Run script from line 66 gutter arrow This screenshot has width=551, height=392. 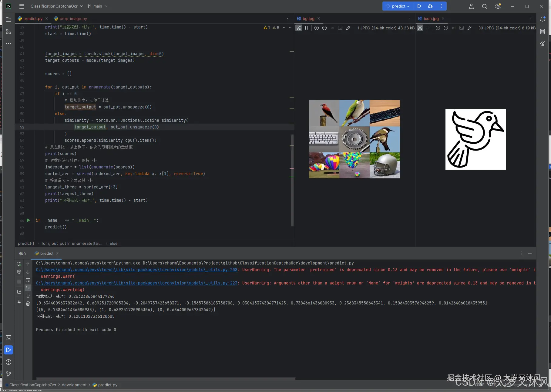[x=28, y=220]
